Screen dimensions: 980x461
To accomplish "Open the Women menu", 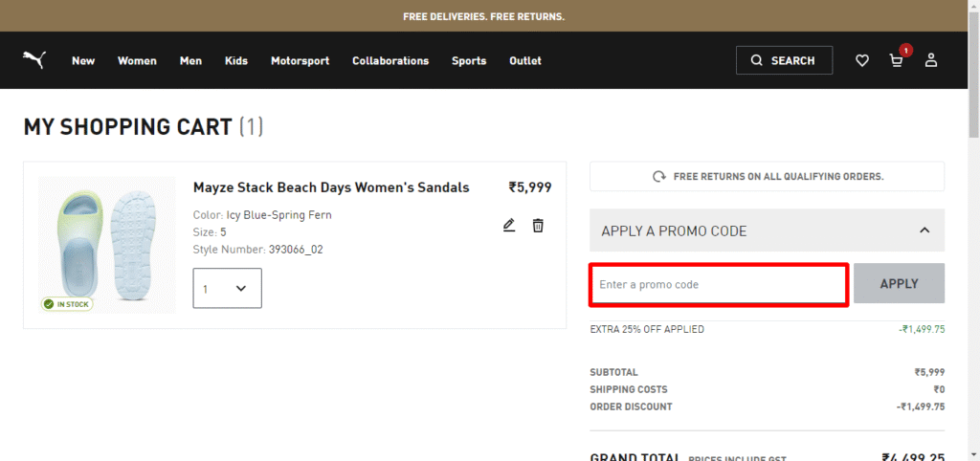I will click(x=137, y=60).
